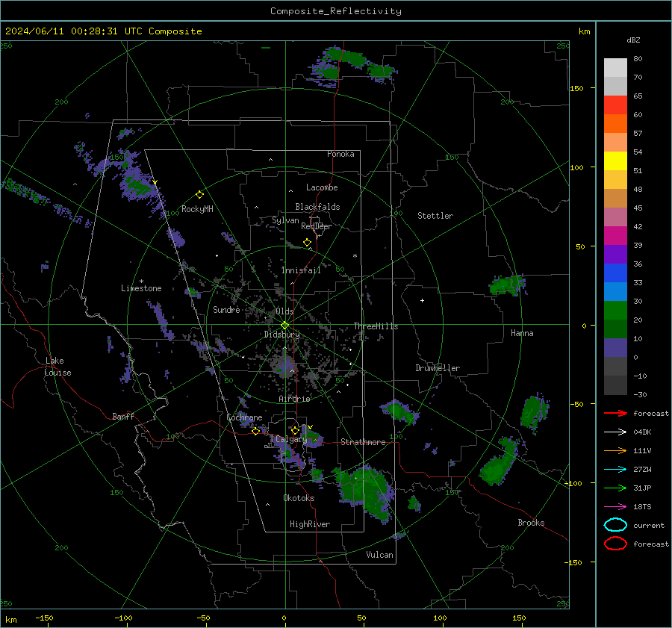The image size is (672, 628).
Task: Click the green storm cell near Hanna
Action: [508, 285]
